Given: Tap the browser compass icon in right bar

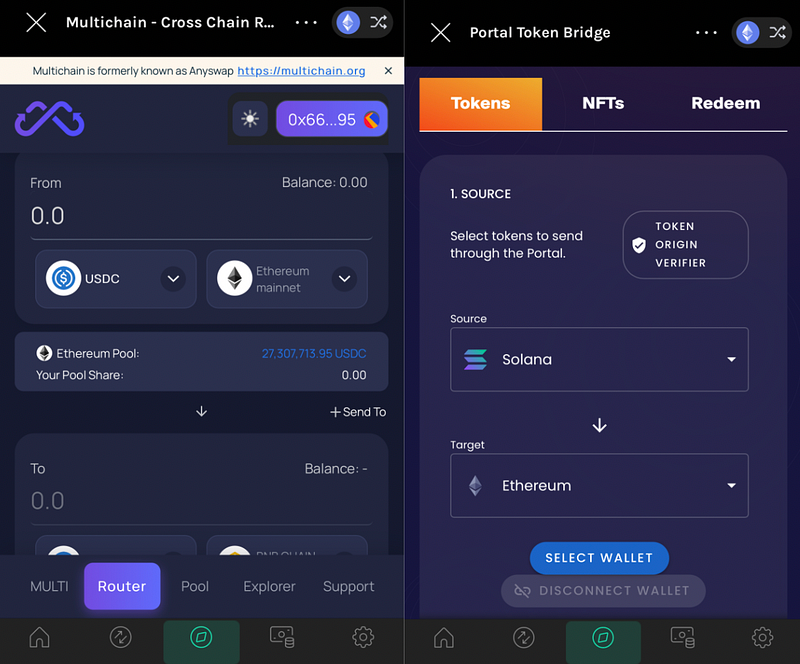Looking at the screenshot, I should (603, 638).
